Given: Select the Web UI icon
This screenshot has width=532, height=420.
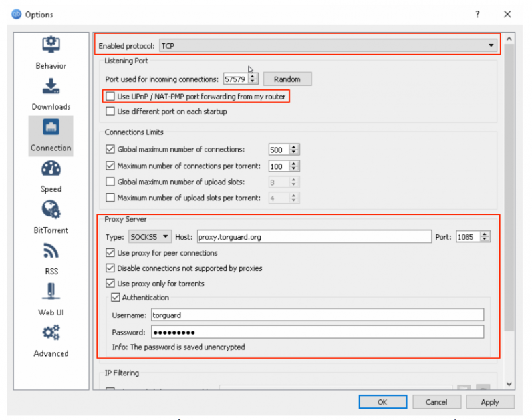Looking at the screenshot, I should pyautogui.click(x=51, y=292).
